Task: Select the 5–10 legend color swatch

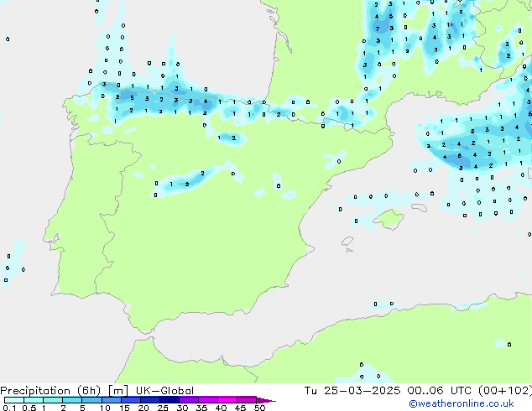Action: tap(91, 400)
